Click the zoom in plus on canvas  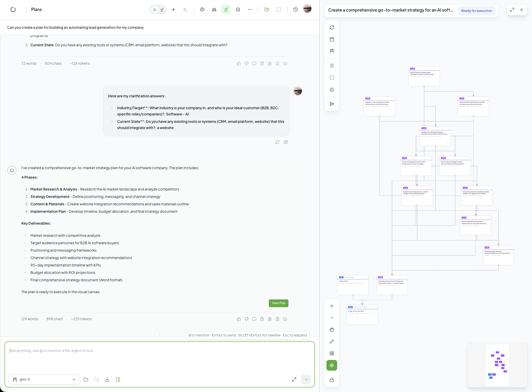(x=332, y=306)
